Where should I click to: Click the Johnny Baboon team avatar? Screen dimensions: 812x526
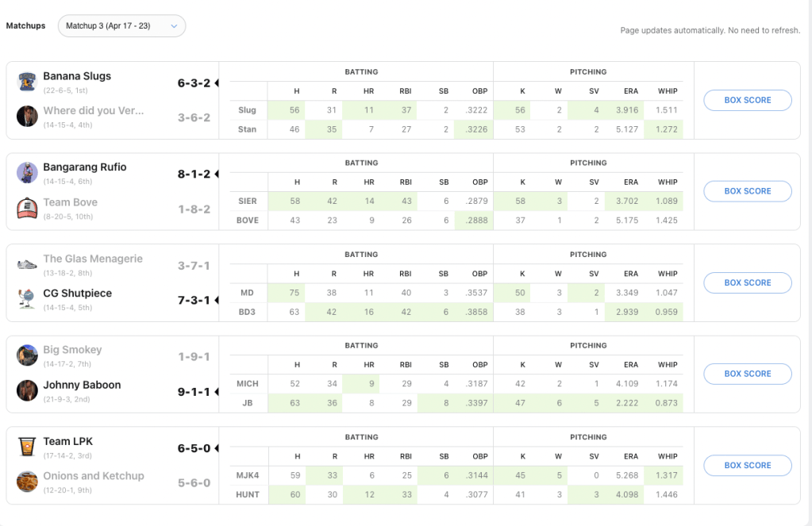(28, 390)
